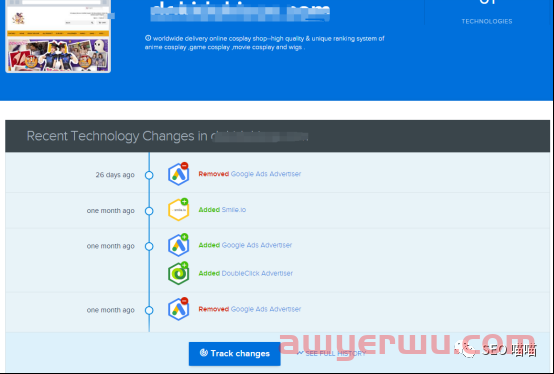Click the removed Google Ads icon, 26 days ago
This screenshot has height=374, width=554.
coord(178,174)
